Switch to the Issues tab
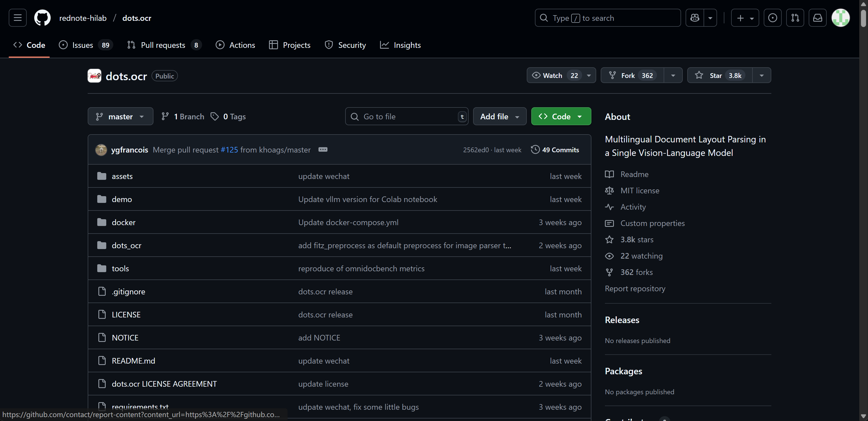The image size is (868, 421). (83, 45)
